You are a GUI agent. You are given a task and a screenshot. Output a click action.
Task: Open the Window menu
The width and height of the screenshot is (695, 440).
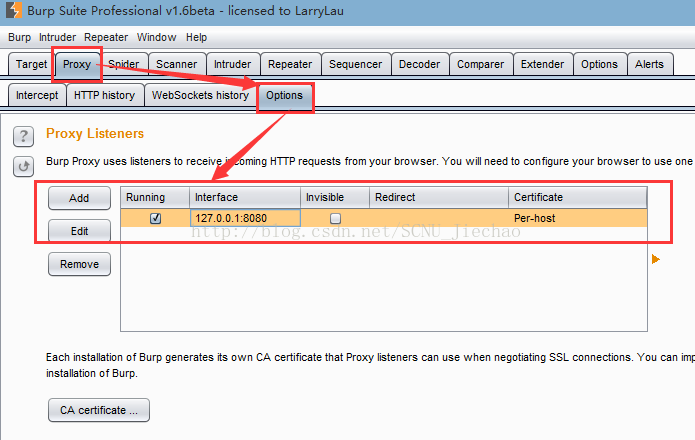click(x=156, y=37)
